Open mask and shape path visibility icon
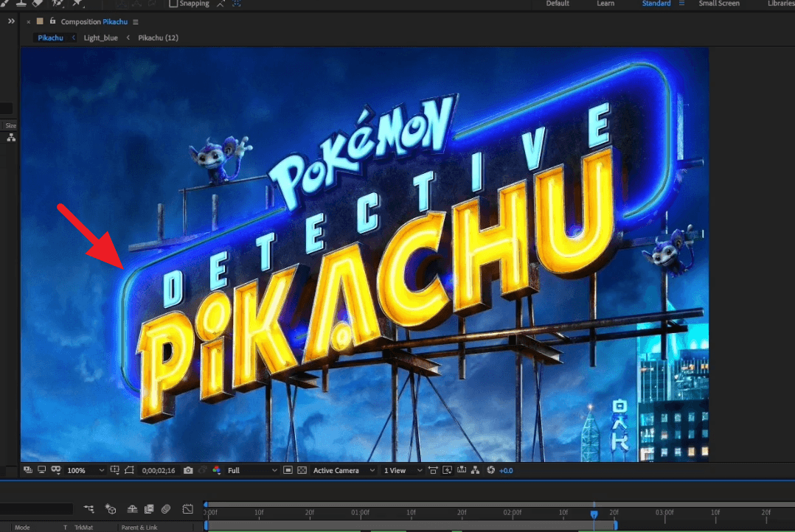 pyautogui.click(x=56, y=470)
